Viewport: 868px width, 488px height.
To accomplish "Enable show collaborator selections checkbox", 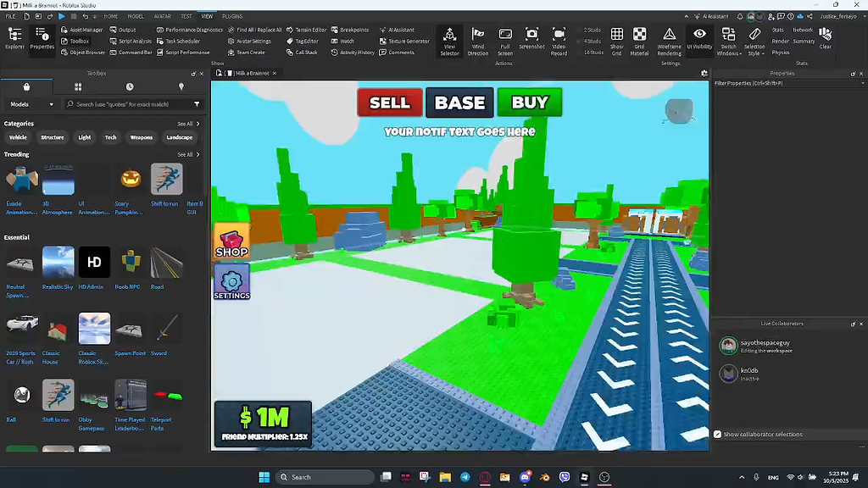I will click(717, 435).
